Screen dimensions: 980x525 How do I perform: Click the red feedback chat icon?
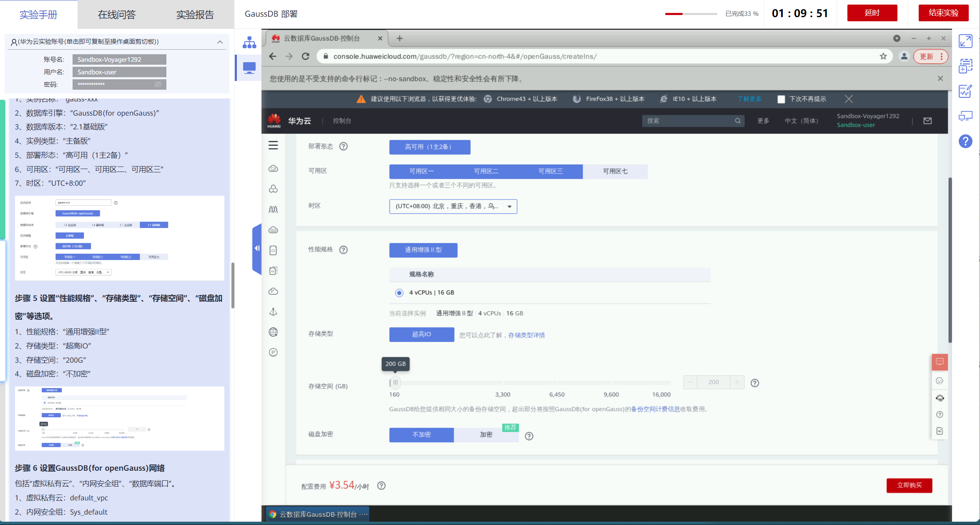pos(940,362)
